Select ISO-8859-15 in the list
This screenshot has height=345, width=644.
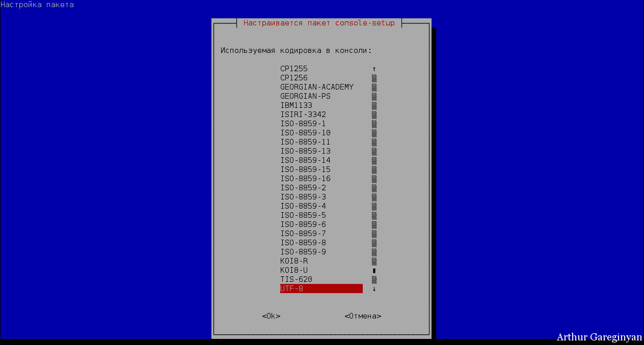(x=305, y=169)
